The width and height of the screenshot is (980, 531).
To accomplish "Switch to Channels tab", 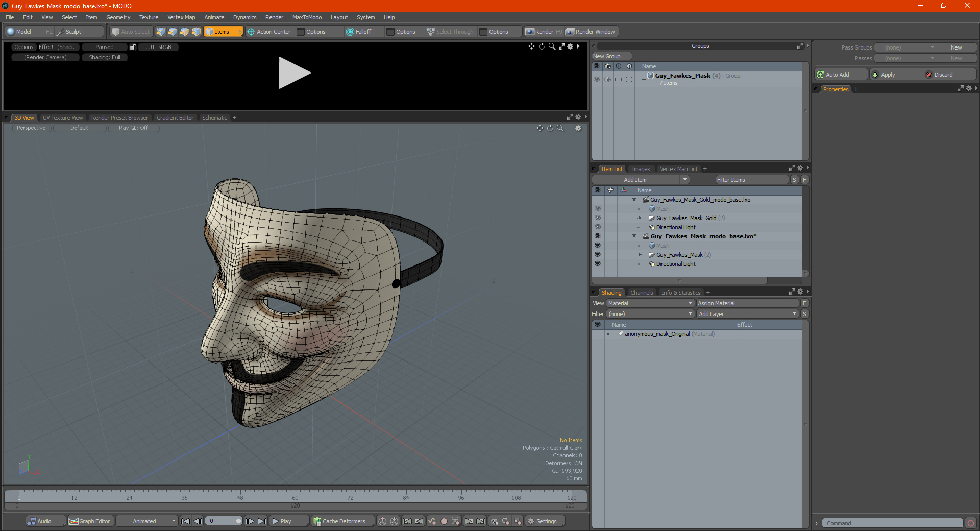I will tap(642, 293).
